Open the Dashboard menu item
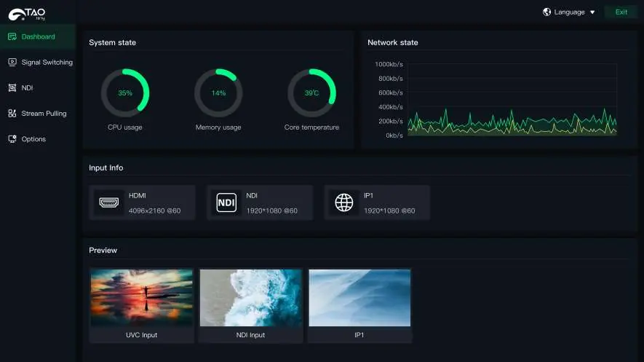The image size is (644, 362). pos(38,36)
